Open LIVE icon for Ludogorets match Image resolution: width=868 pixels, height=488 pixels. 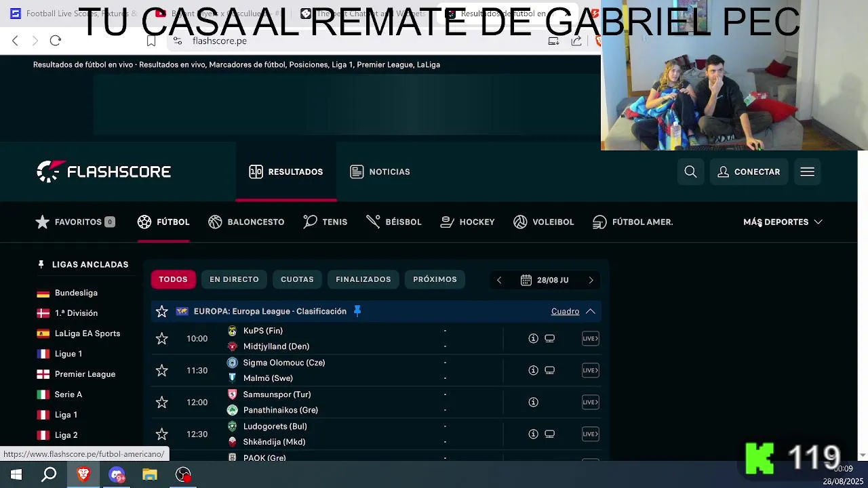coord(590,434)
